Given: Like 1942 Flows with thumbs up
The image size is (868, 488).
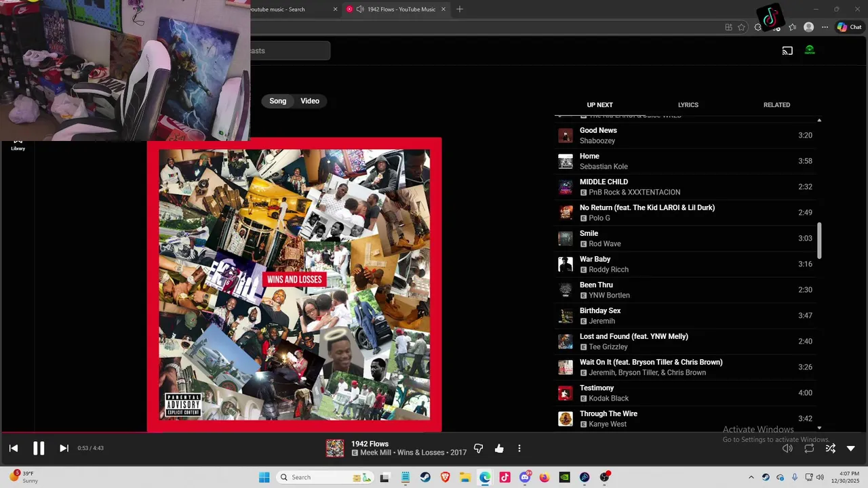Looking at the screenshot, I should (499, 449).
